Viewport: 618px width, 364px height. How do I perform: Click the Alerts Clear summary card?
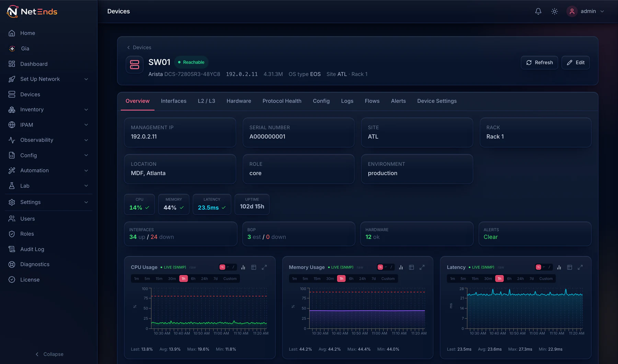[535, 234]
